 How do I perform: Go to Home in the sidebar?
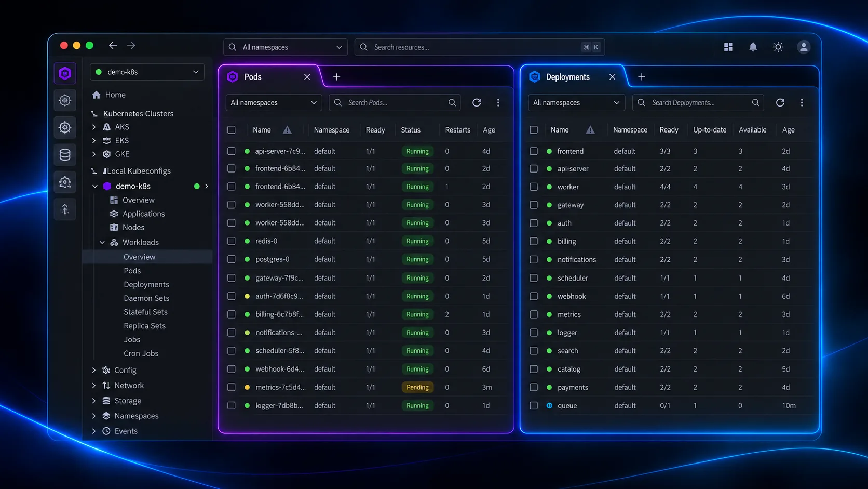(115, 95)
